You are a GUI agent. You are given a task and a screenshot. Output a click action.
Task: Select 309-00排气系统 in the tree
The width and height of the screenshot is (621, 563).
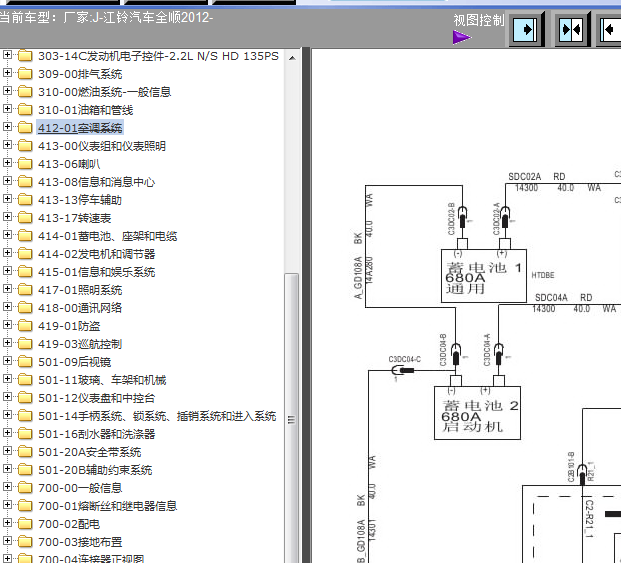[80, 74]
